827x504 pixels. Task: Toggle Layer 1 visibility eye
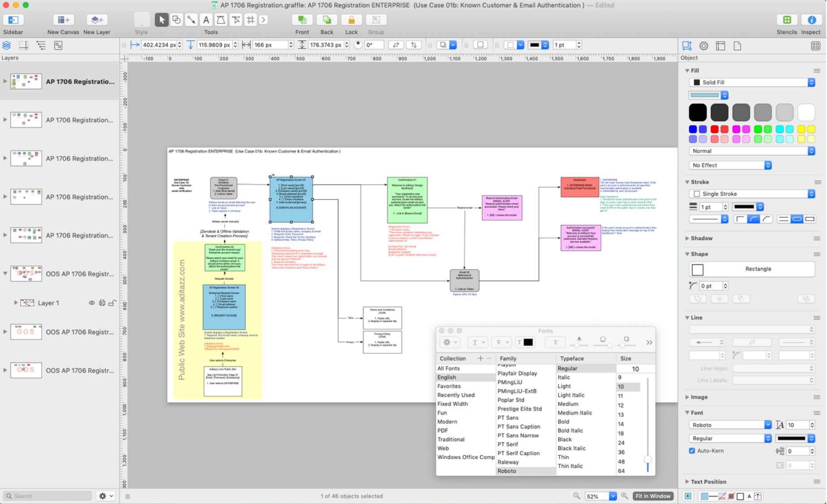pos(91,303)
